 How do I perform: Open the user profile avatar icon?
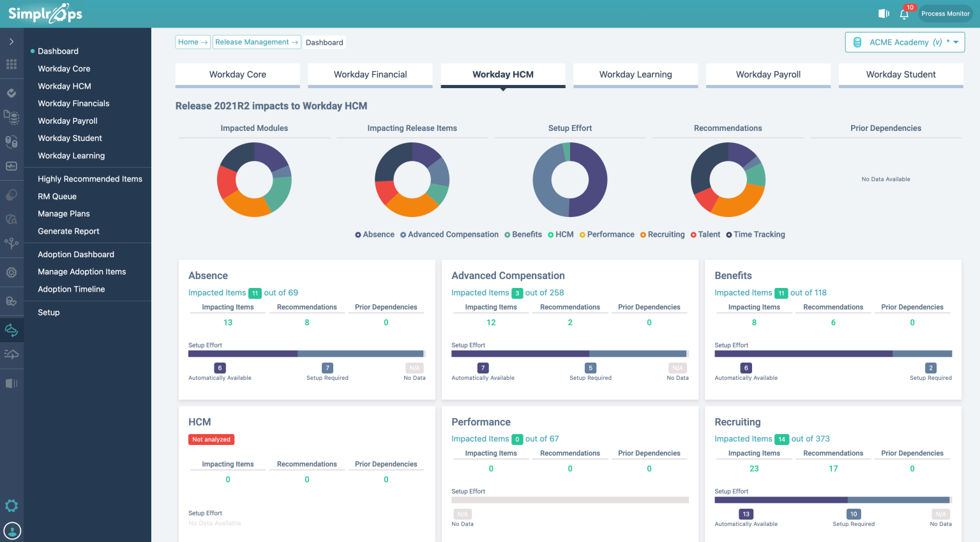tap(12, 531)
